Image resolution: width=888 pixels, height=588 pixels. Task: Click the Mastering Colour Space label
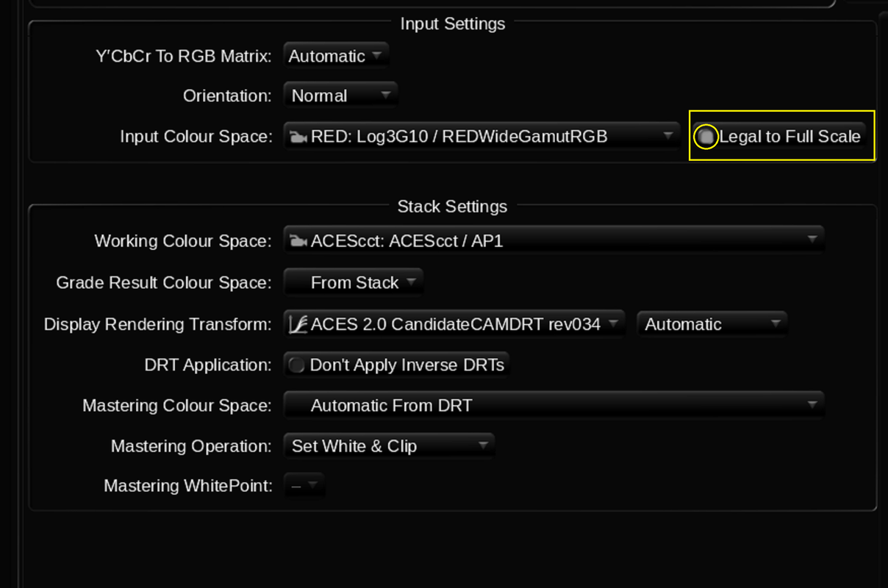pos(177,406)
